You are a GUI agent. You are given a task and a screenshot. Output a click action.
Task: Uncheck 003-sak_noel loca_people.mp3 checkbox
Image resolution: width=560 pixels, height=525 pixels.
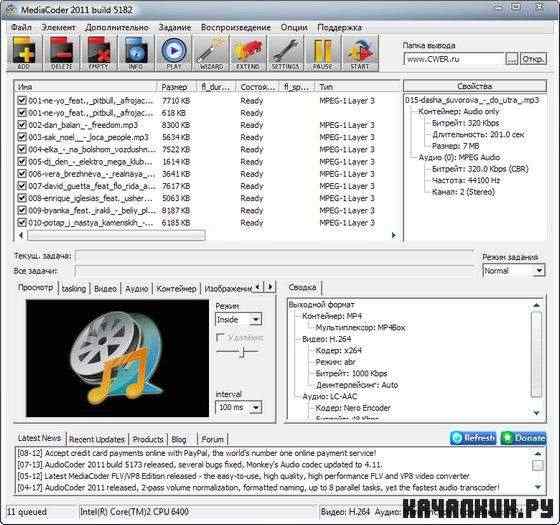[x=22, y=137]
